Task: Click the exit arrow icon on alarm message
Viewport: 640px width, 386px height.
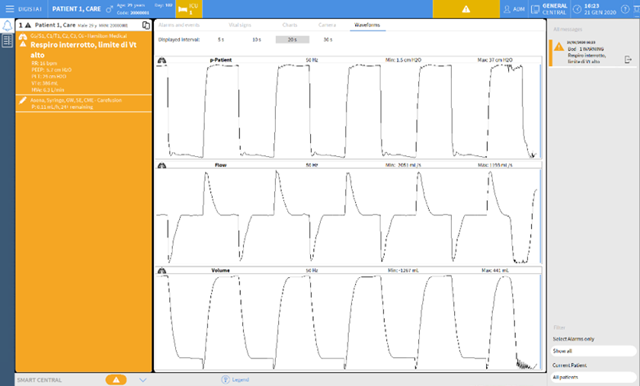Action: (628, 60)
